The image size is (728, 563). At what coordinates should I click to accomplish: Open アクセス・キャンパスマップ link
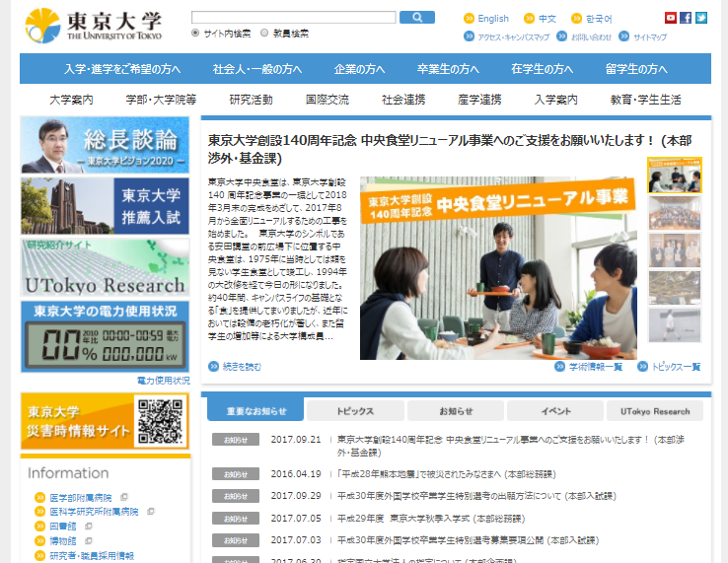[514, 36]
